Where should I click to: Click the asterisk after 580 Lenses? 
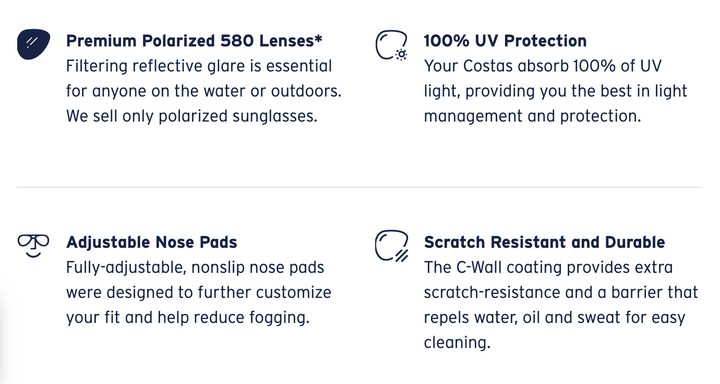pyautogui.click(x=318, y=39)
